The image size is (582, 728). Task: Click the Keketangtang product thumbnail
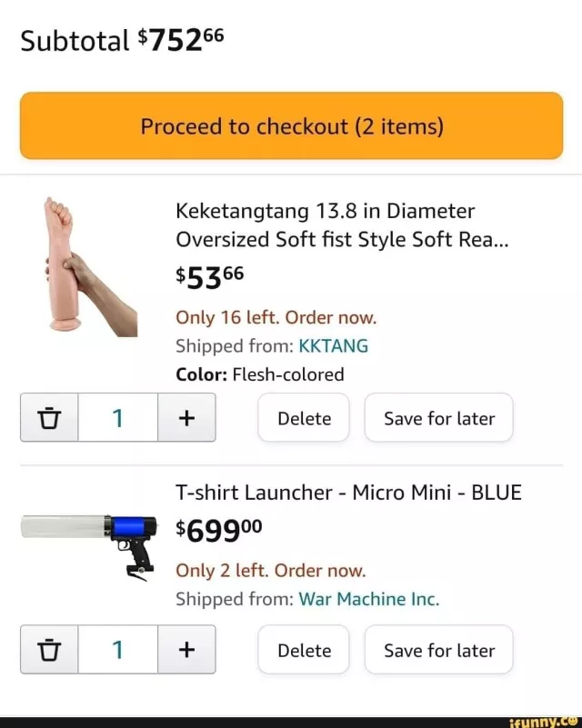pyautogui.click(x=88, y=267)
